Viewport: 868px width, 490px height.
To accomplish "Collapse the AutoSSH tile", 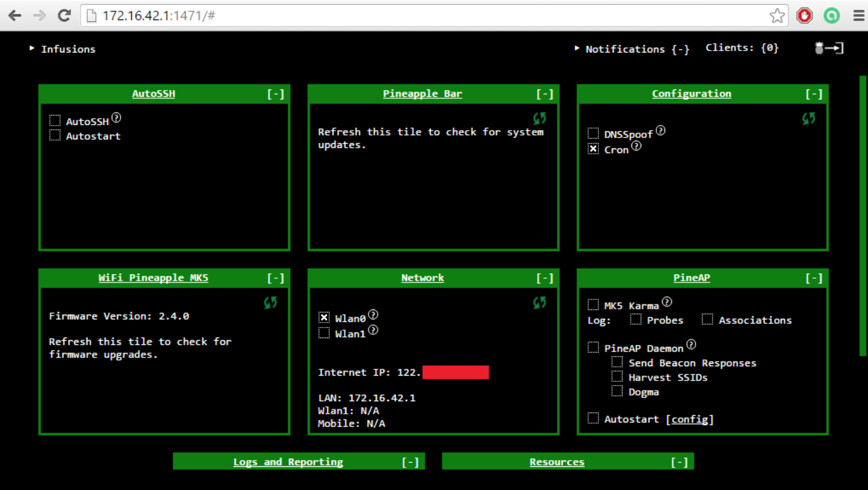I will [275, 94].
